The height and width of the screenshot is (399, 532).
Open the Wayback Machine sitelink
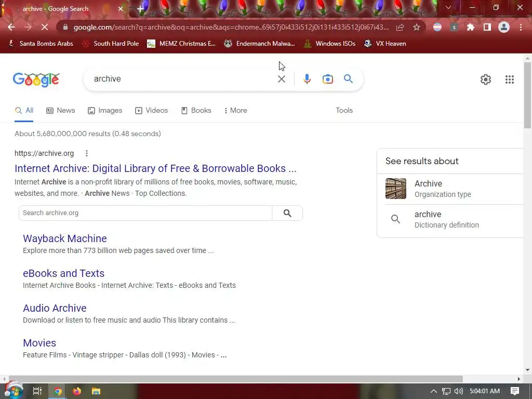pyautogui.click(x=65, y=238)
